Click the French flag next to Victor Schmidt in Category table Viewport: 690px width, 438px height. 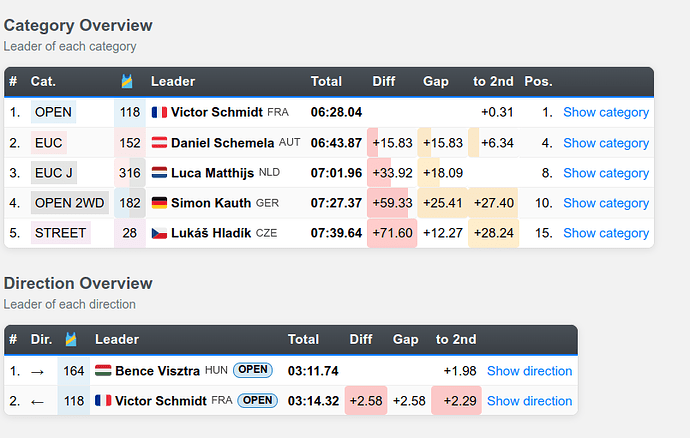tap(159, 112)
